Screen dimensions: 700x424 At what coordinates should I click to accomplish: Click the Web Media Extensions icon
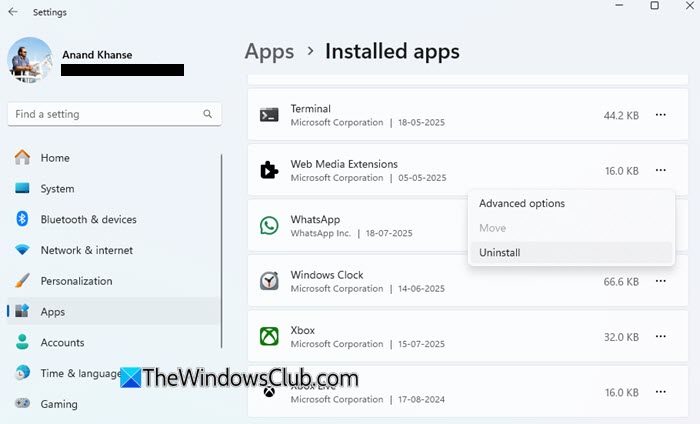point(269,170)
